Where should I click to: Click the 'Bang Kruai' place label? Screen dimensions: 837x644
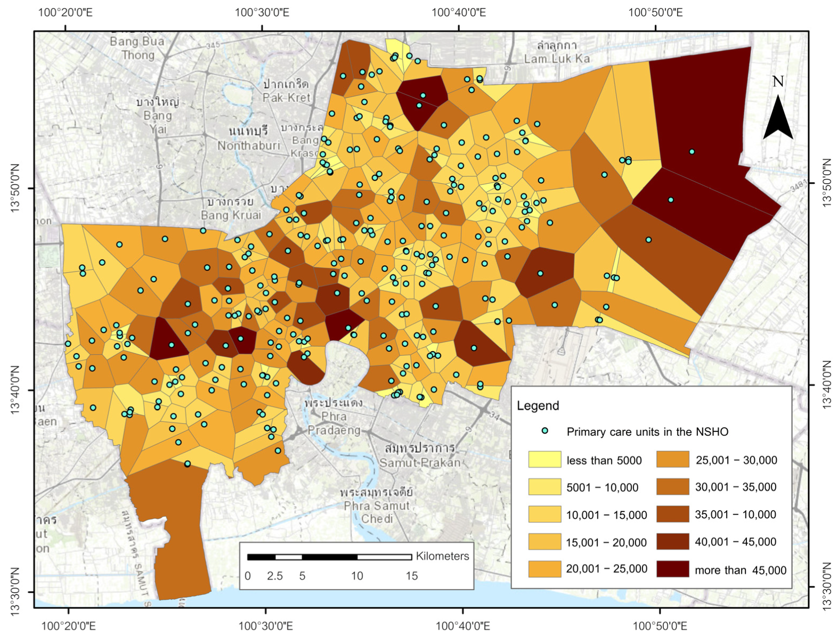231,215
